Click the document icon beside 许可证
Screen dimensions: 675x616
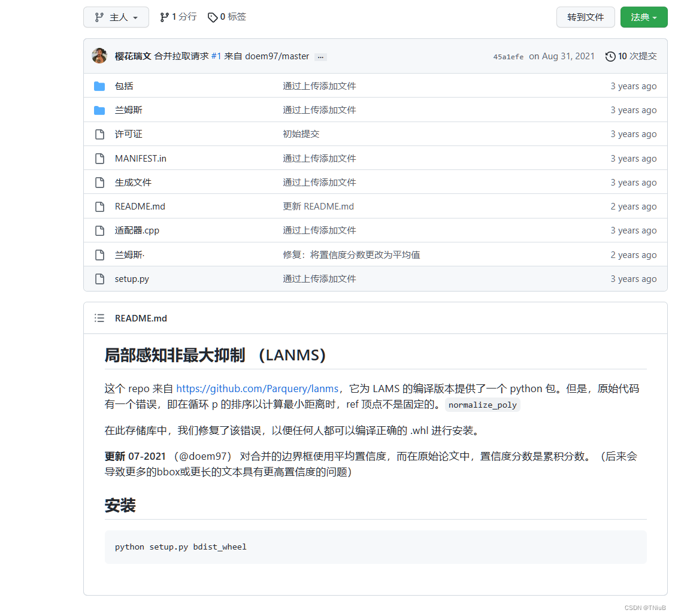click(99, 134)
